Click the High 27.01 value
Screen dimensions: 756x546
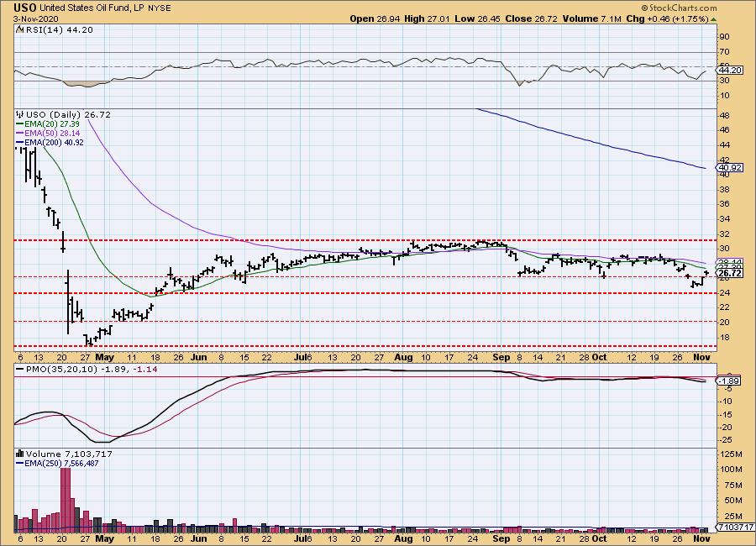click(427, 18)
